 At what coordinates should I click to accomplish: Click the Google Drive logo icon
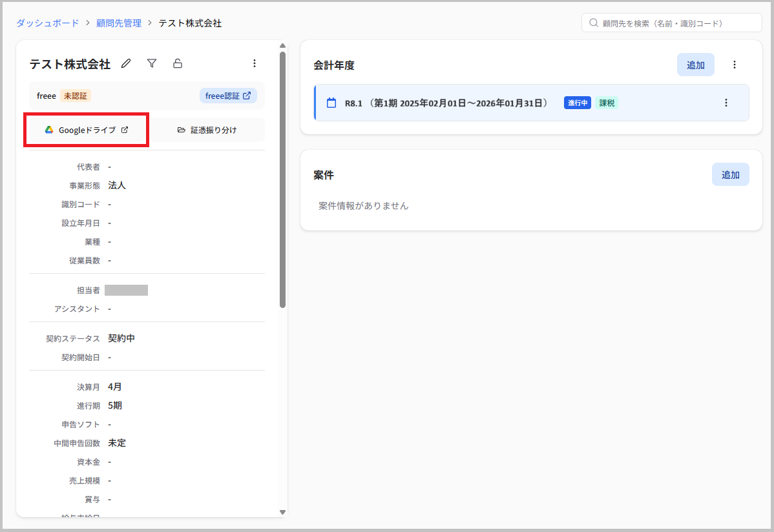49,130
